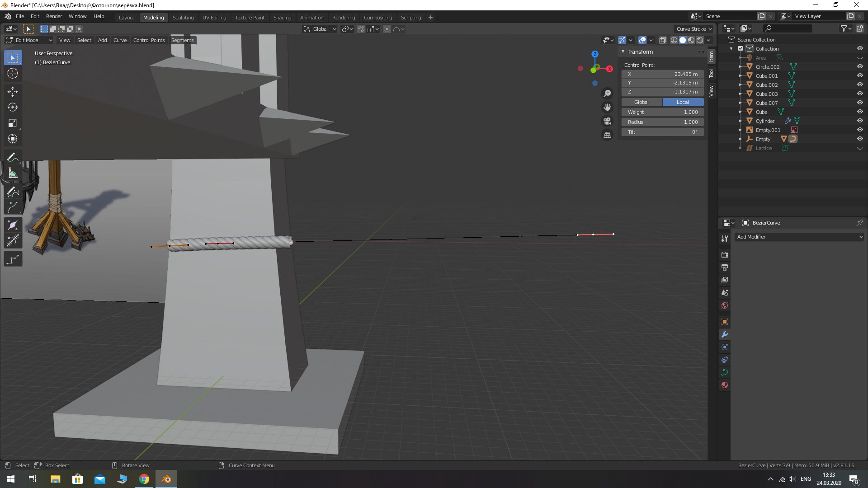Screen dimensions: 868x488
Task: Select the Select Box tool
Action: click(x=13, y=58)
